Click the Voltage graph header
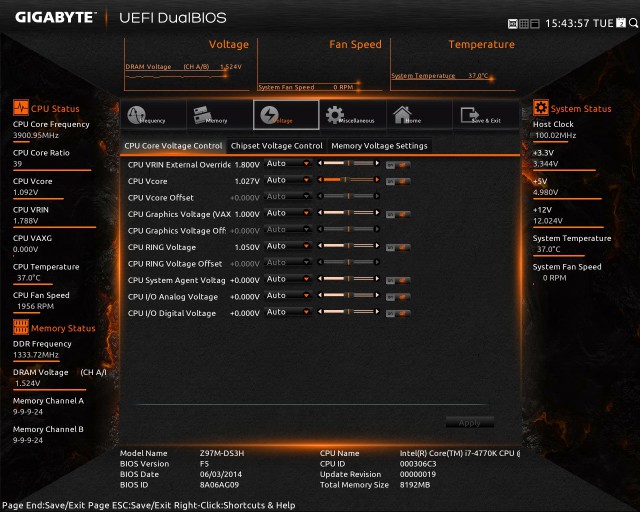640x512 pixels. pyautogui.click(x=229, y=44)
